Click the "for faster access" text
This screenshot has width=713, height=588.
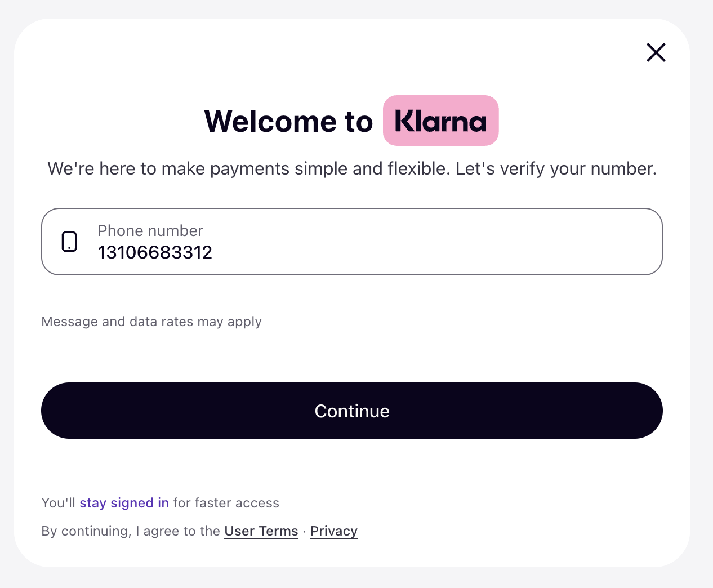pyautogui.click(x=226, y=503)
